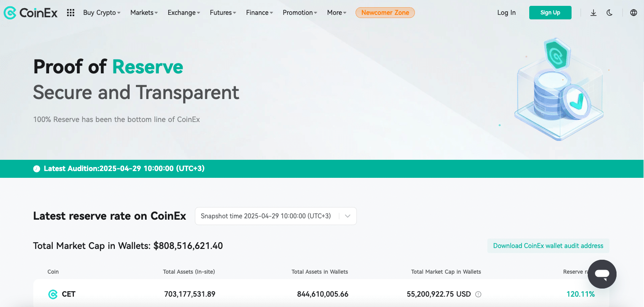Open the Finance menu
Screen dimensions: 644x307
pyautogui.click(x=259, y=13)
